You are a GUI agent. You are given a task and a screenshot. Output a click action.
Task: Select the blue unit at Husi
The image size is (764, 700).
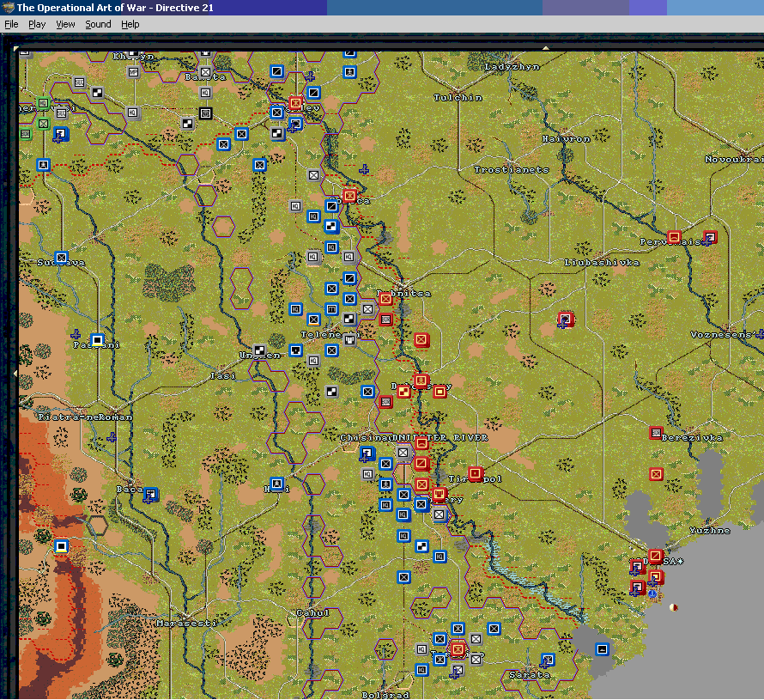(276, 484)
